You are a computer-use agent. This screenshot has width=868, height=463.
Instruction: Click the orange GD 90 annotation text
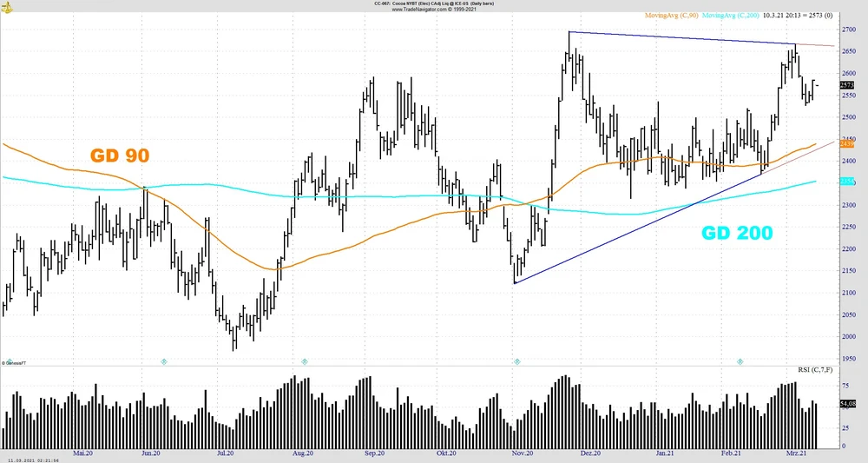click(x=120, y=156)
